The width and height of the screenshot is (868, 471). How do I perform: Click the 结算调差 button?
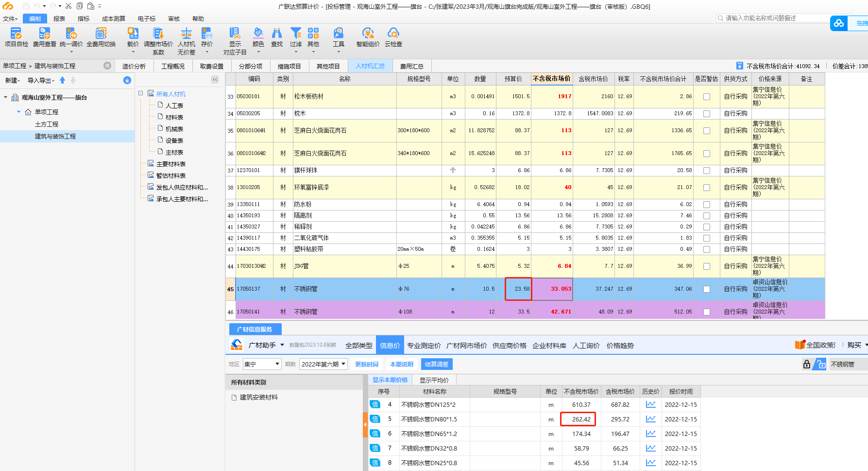coord(437,364)
